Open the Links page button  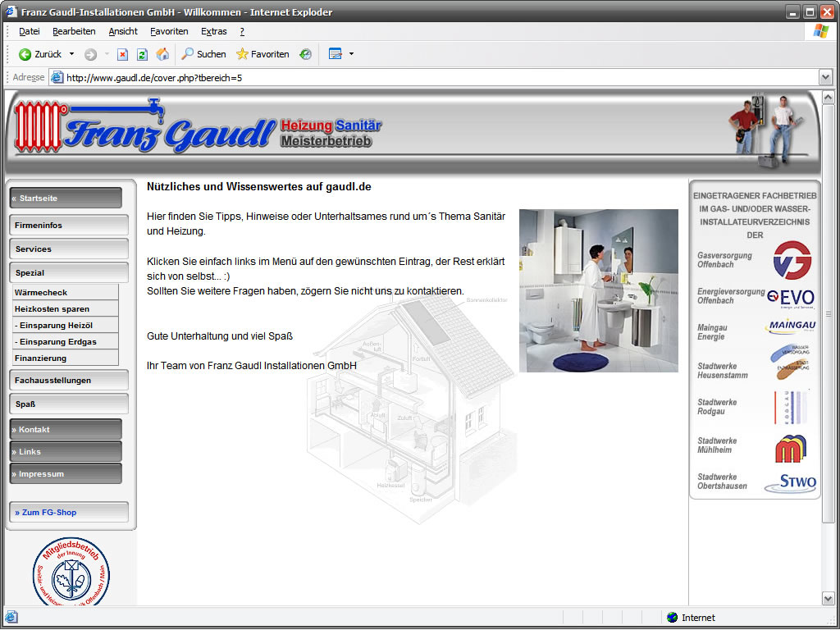[x=66, y=452]
